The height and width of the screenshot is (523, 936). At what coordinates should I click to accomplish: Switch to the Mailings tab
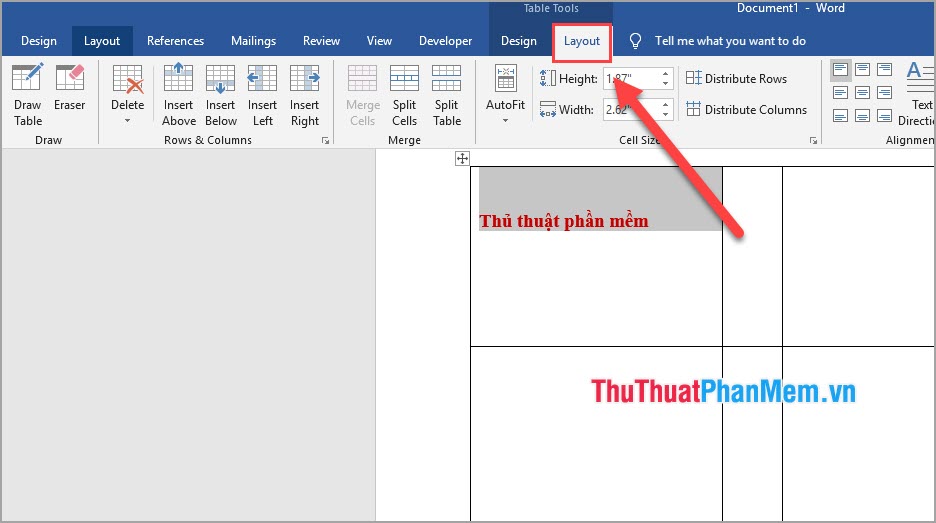tap(254, 41)
